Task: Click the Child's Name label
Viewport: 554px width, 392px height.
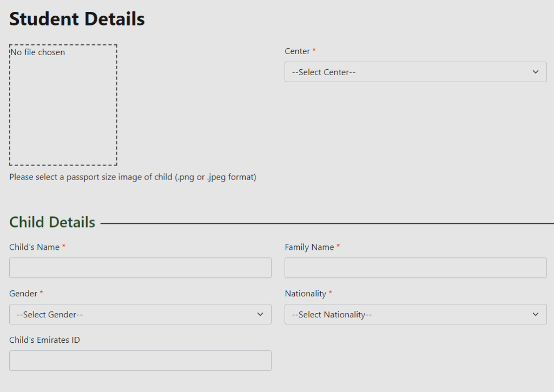Action: click(x=34, y=247)
